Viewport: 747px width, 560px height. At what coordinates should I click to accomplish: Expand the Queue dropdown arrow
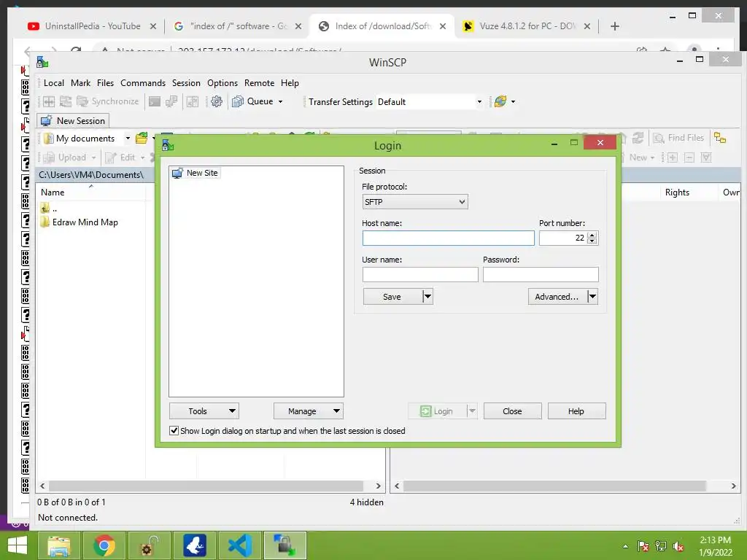[281, 101]
